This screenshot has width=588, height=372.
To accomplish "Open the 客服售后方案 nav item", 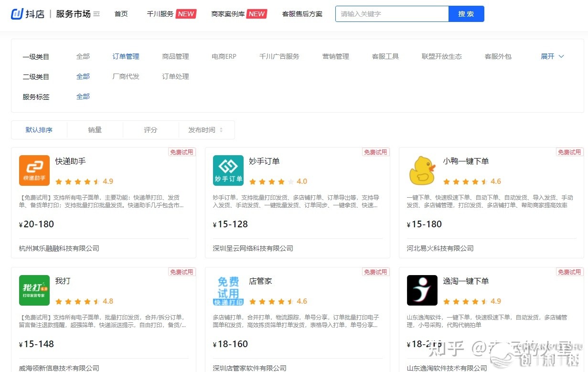I will pos(302,14).
